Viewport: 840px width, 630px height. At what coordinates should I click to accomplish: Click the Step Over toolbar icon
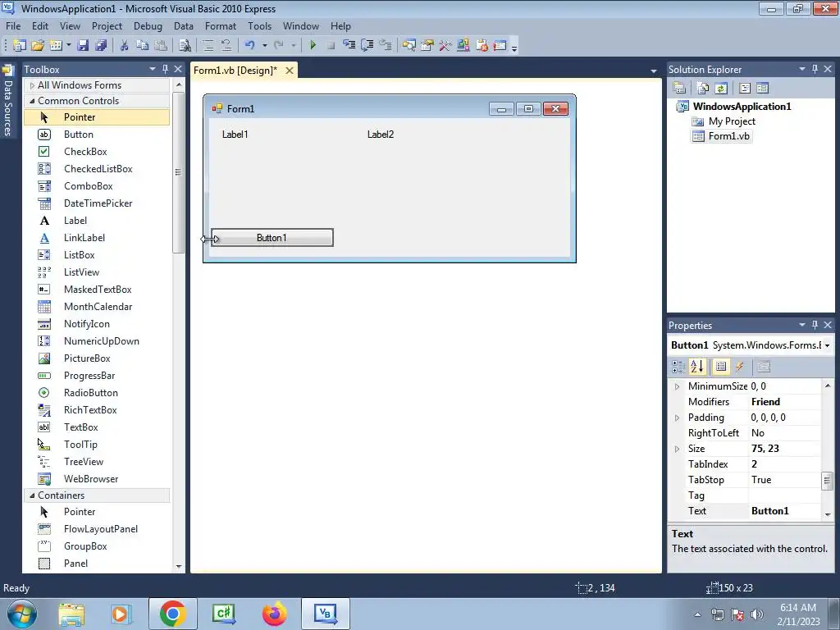click(367, 46)
